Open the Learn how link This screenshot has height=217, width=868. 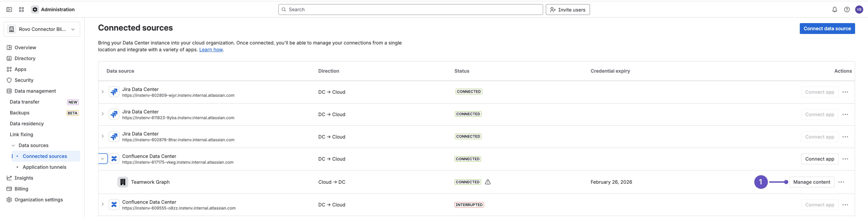211,50
